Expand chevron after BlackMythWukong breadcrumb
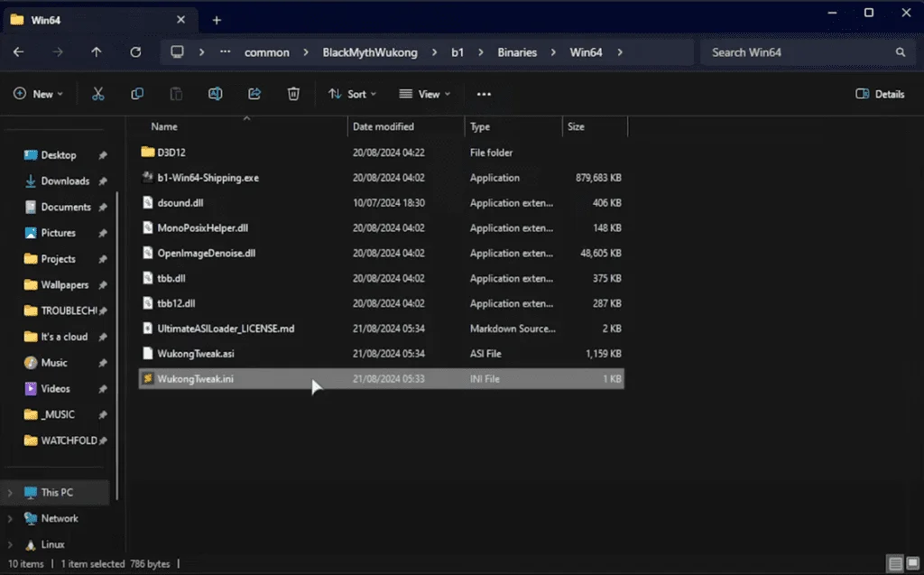The width and height of the screenshot is (924, 575). coord(434,51)
